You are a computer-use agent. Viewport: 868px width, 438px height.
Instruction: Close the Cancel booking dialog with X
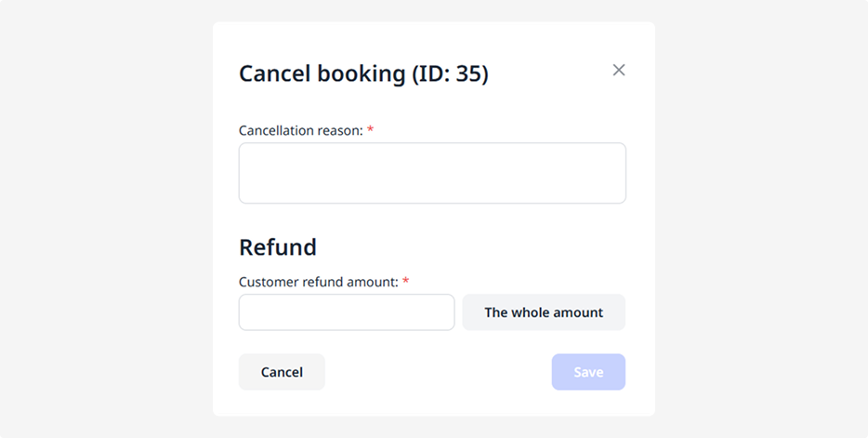(619, 70)
